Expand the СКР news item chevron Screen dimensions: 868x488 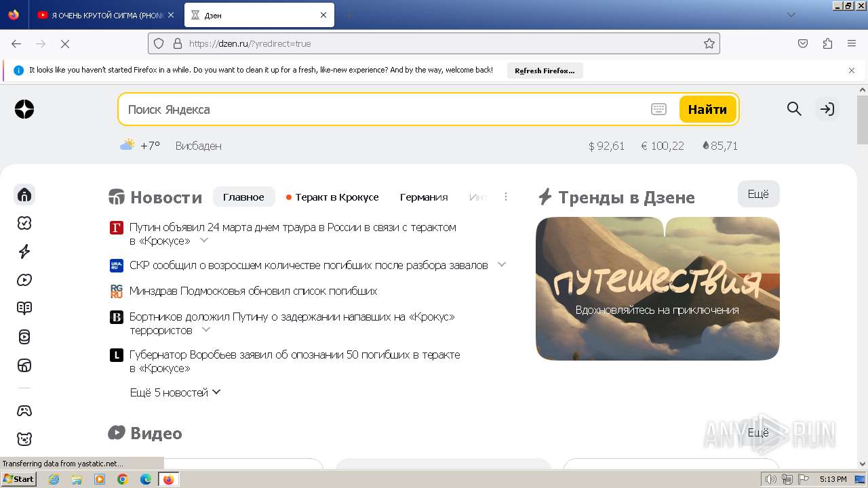pyautogui.click(x=502, y=264)
